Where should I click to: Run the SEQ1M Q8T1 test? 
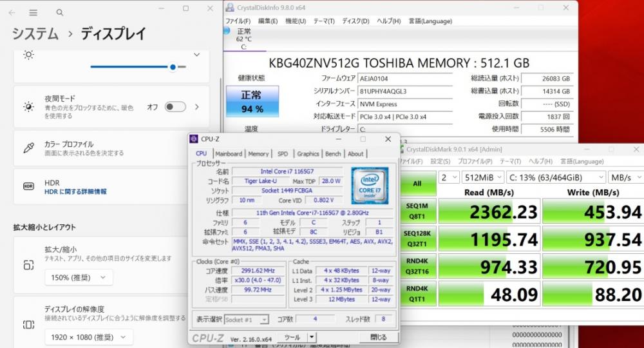coord(417,211)
